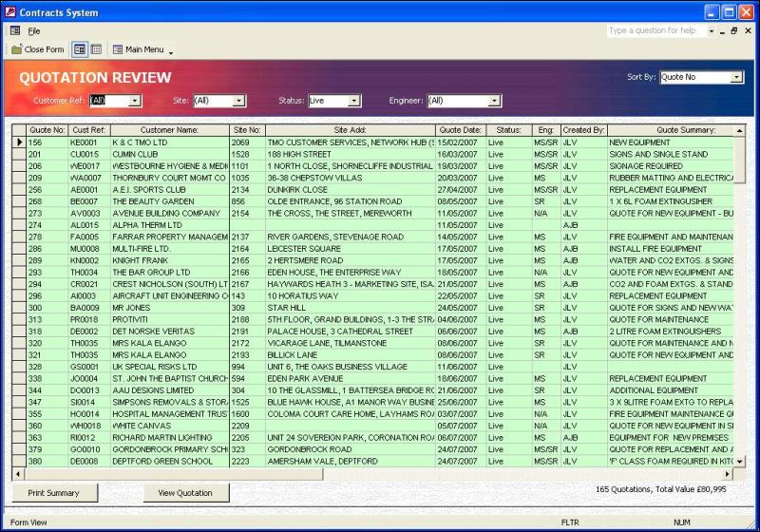Image resolution: width=760 pixels, height=532 pixels.
Task: Click the Print Summary button
Action: (53, 493)
